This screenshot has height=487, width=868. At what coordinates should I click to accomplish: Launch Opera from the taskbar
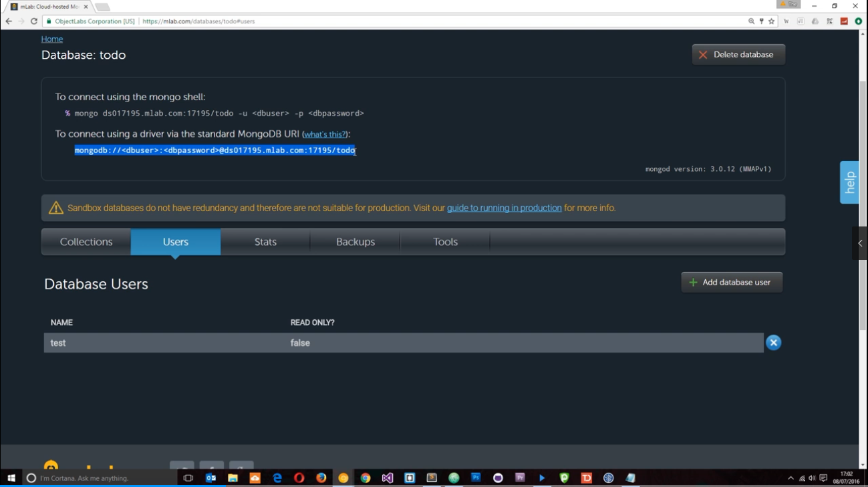[299, 478]
